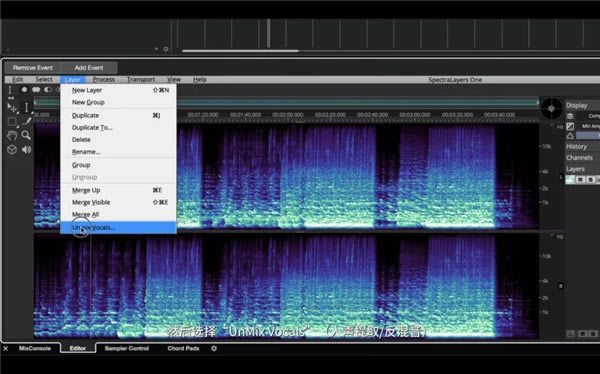This screenshot has width=600, height=374.
Task: Click the stacked discs Display icon
Action: (570, 116)
